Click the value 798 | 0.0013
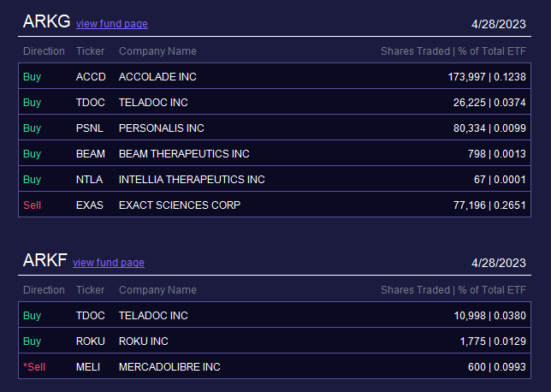Image resolution: width=551 pixels, height=392 pixels. pyautogui.click(x=496, y=154)
